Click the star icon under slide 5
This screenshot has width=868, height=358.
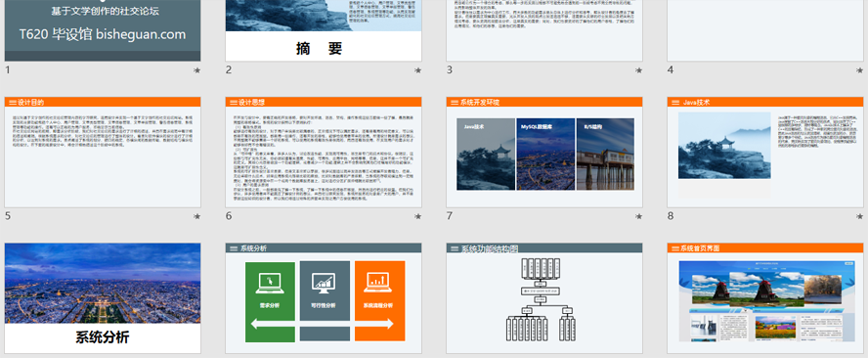[197, 217]
